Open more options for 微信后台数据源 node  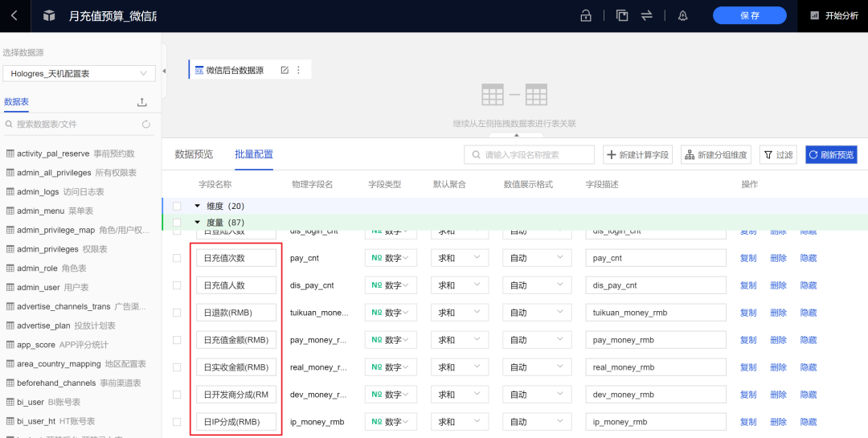[299, 71]
